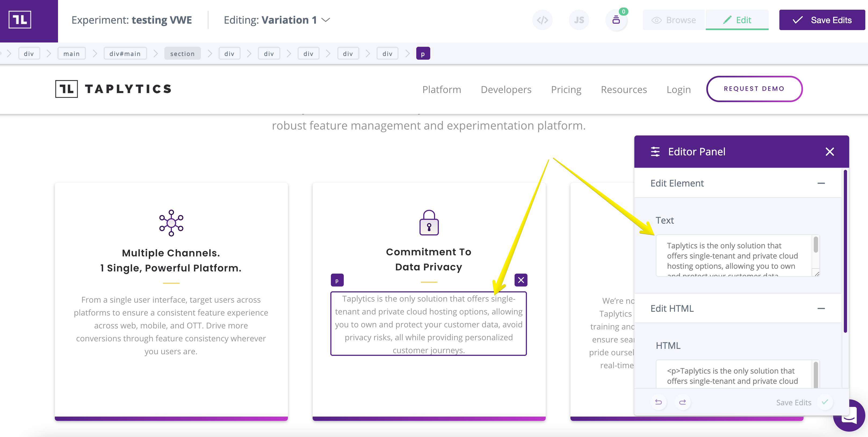Click the Commitment To Data Privacy heading
This screenshot has width=868, height=437.
click(429, 259)
